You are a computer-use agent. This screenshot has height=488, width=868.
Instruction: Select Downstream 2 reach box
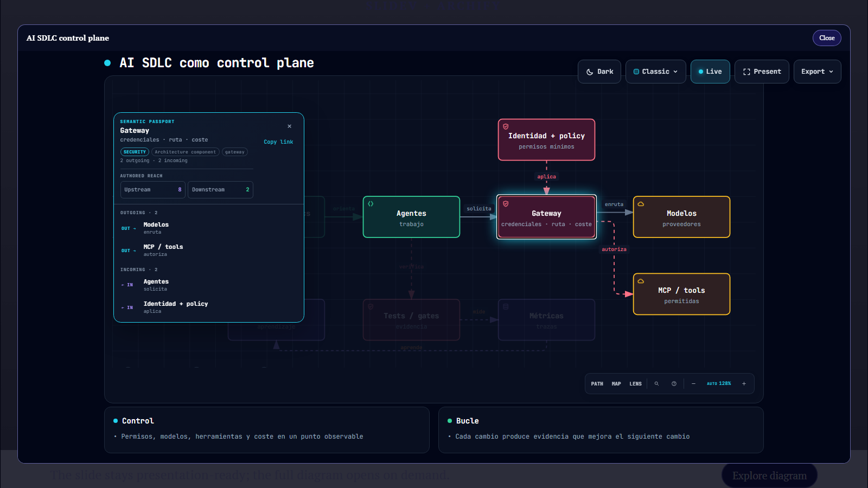220,190
